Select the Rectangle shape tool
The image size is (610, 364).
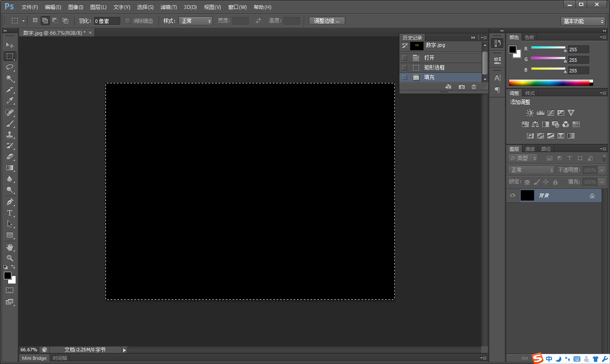tap(10, 235)
